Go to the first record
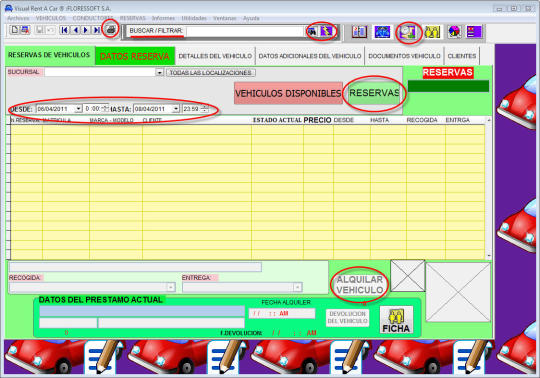 64,30
